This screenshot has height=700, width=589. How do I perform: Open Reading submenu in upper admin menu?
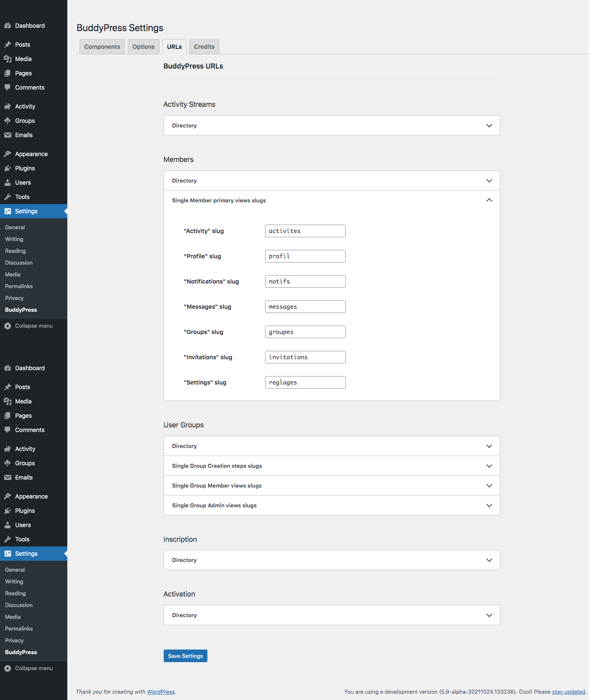coord(15,251)
